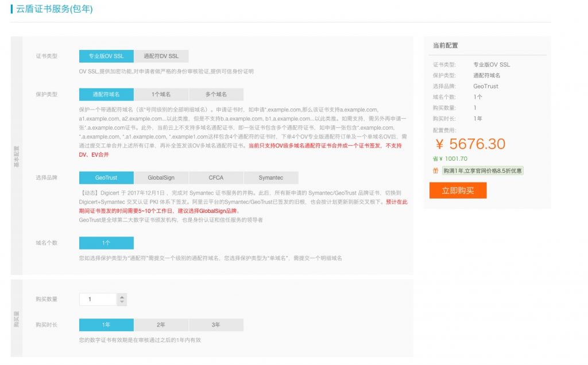This screenshot has height=365, width=588.
Task: Click the 购满1年 8.5折优惠 discount tag
Action: pos(482,170)
